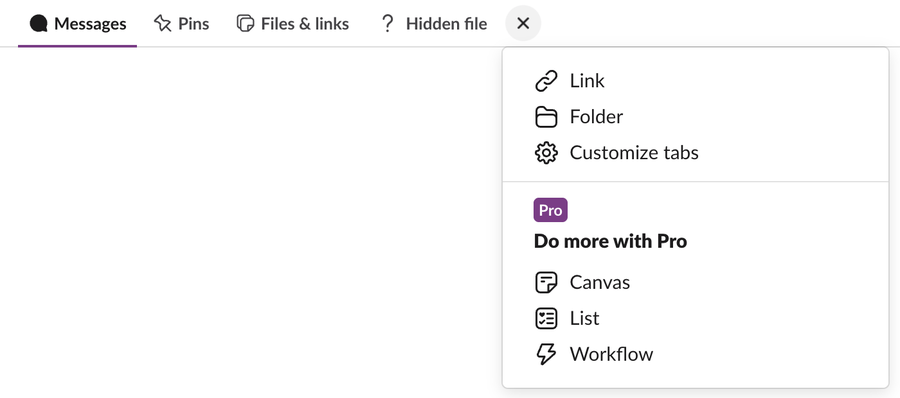Select Canvas menu entry
This screenshot has width=900, height=398.
[x=696, y=283]
